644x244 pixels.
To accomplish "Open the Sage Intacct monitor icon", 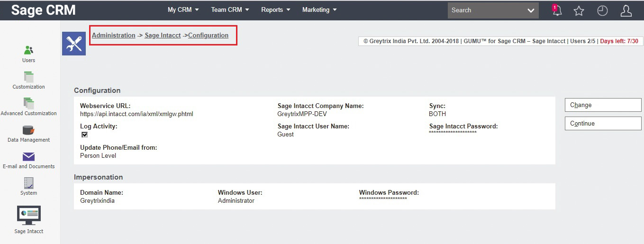I will (28, 216).
